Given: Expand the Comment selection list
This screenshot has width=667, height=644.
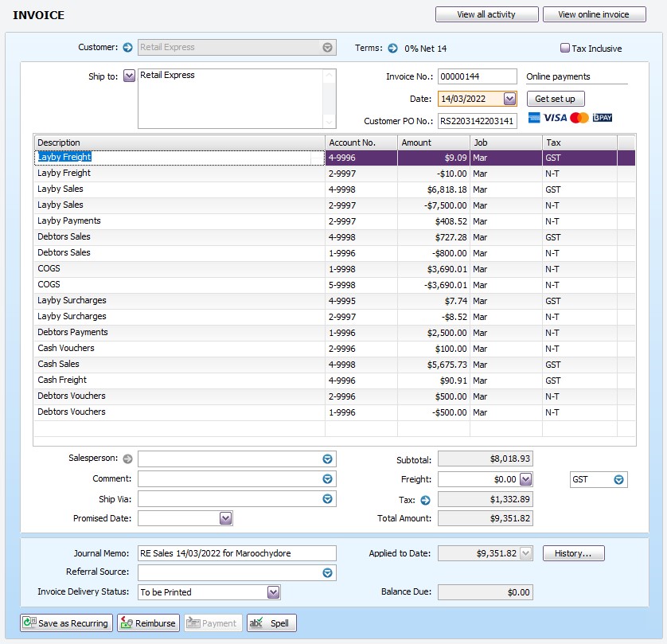Looking at the screenshot, I should [x=327, y=479].
